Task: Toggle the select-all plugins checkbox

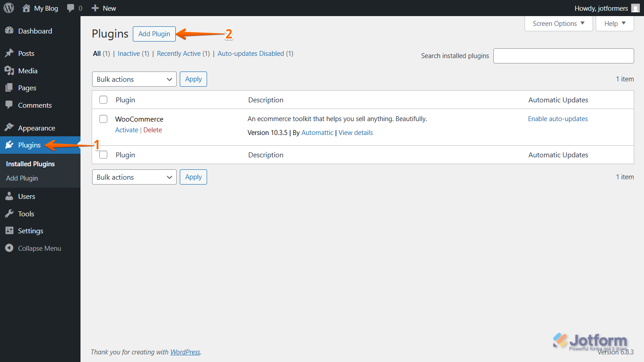Action: click(x=103, y=100)
